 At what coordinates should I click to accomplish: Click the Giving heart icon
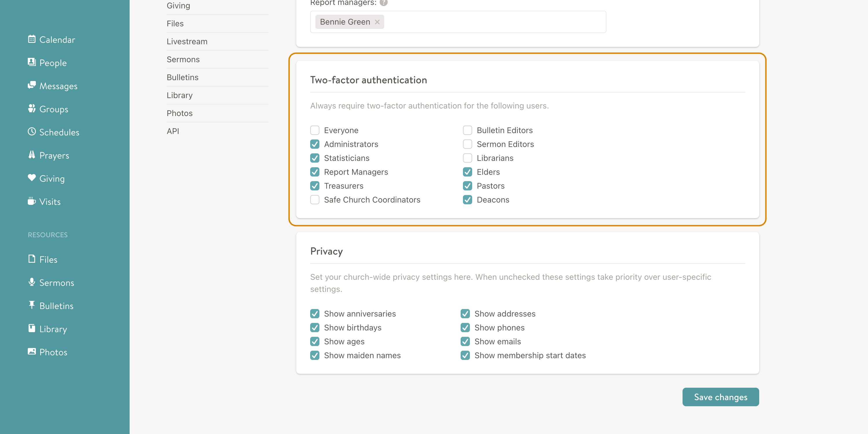pyautogui.click(x=32, y=178)
